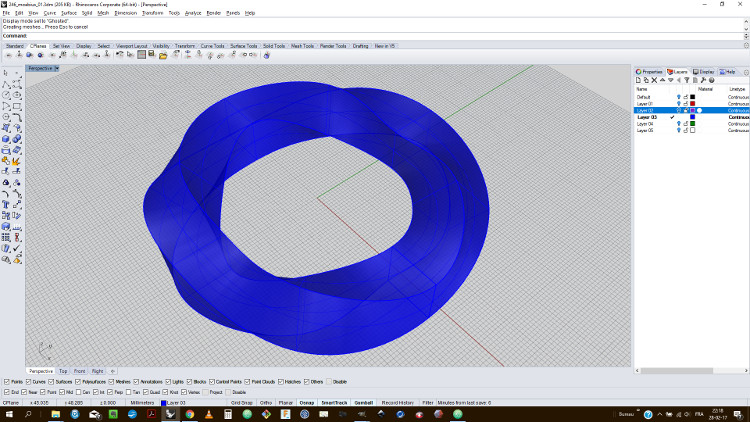This screenshot has width=750, height=422.
Task: Select the Circle tool in the left sidebar
Action: (6, 95)
